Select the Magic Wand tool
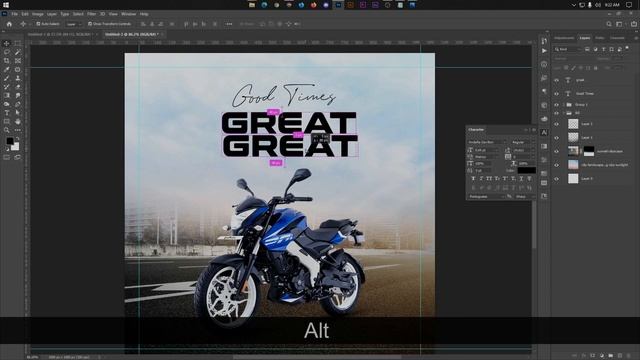This screenshot has width=640, height=360. (x=18, y=52)
